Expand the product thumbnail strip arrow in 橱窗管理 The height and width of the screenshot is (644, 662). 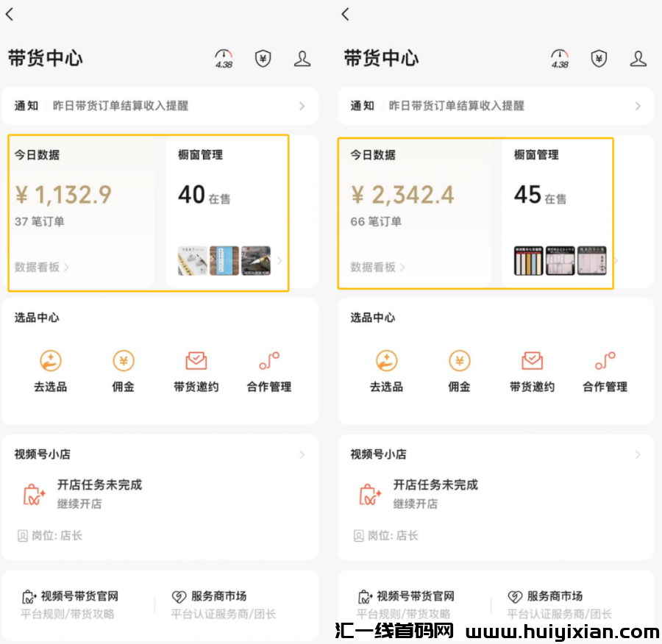click(280, 261)
